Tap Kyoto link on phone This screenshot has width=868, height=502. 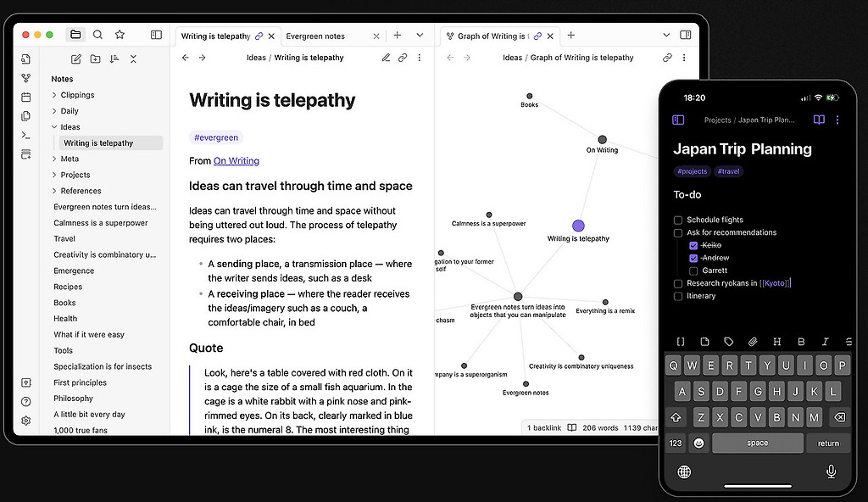pyautogui.click(x=775, y=283)
